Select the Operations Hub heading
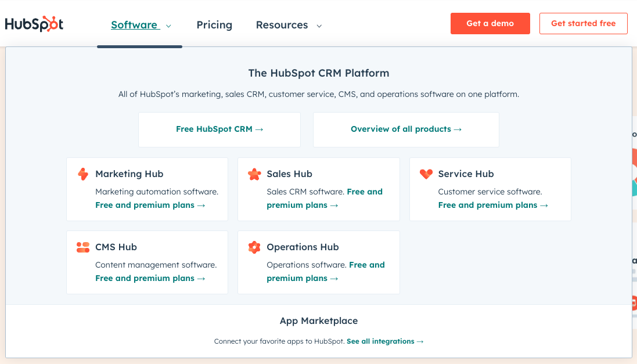The width and height of the screenshot is (637, 364). (x=303, y=247)
